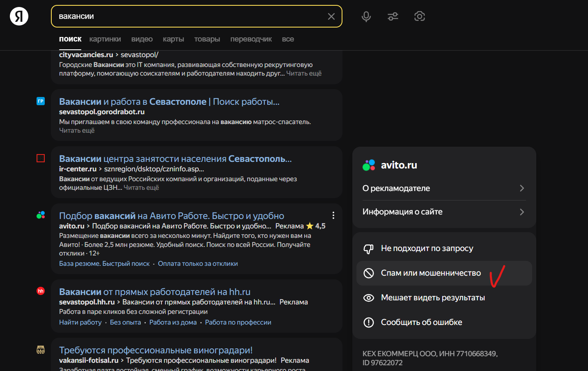Image resolution: width=588 pixels, height=371 pixels.
Task: Click Avito favicon beside ad result
Action: point(41,215)
